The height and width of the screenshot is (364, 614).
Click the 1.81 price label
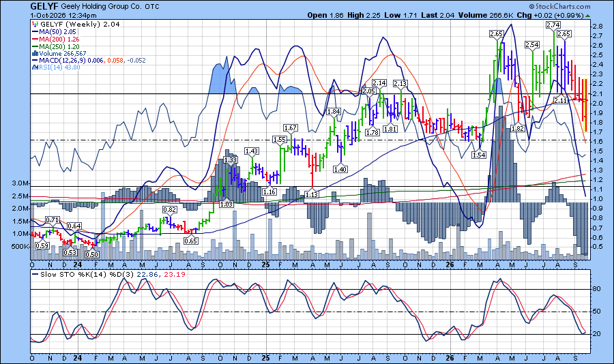(x=390, y=129)
